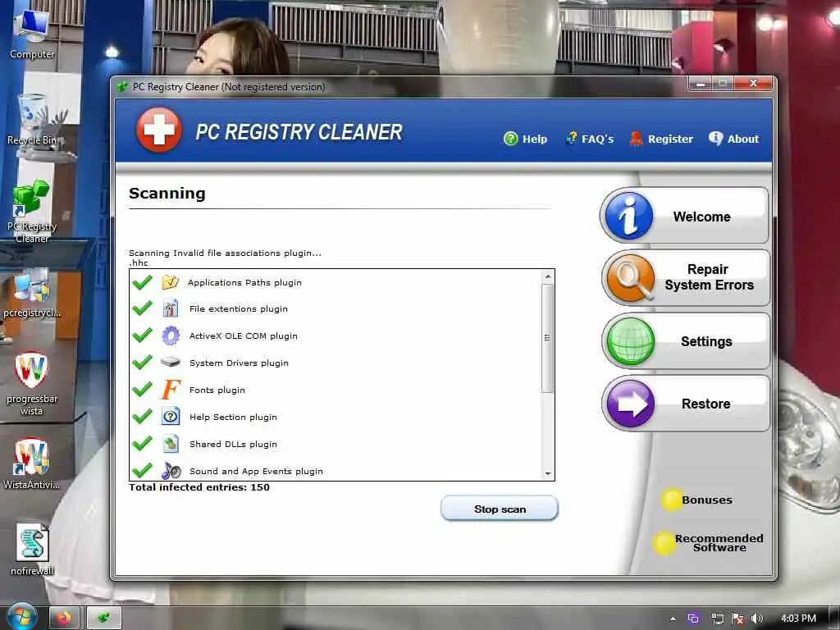Go to the Welcome section
Screen dimensions: 840x630
(x=684, y=217)
